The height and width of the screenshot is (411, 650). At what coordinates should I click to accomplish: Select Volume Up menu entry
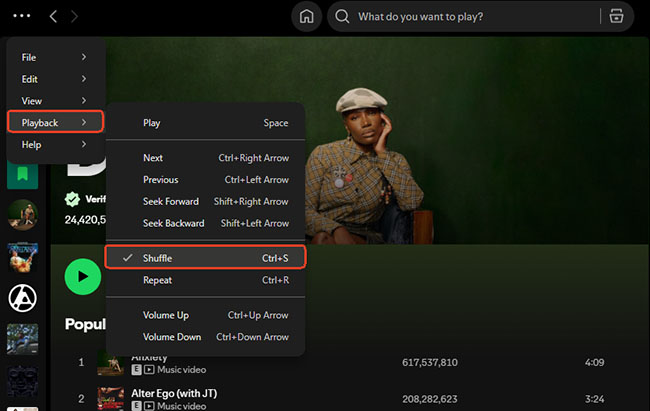[206, 315]
